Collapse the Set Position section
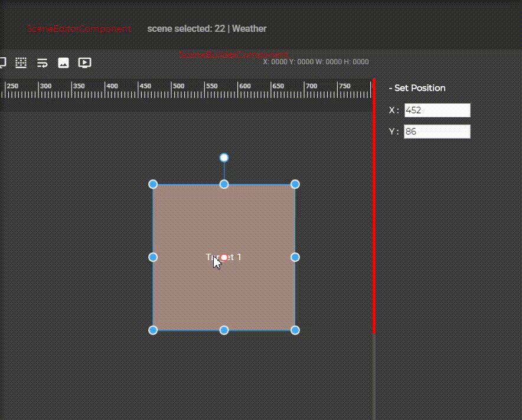Viewport: 522px width, 420px height. click(x=417, y=88)
